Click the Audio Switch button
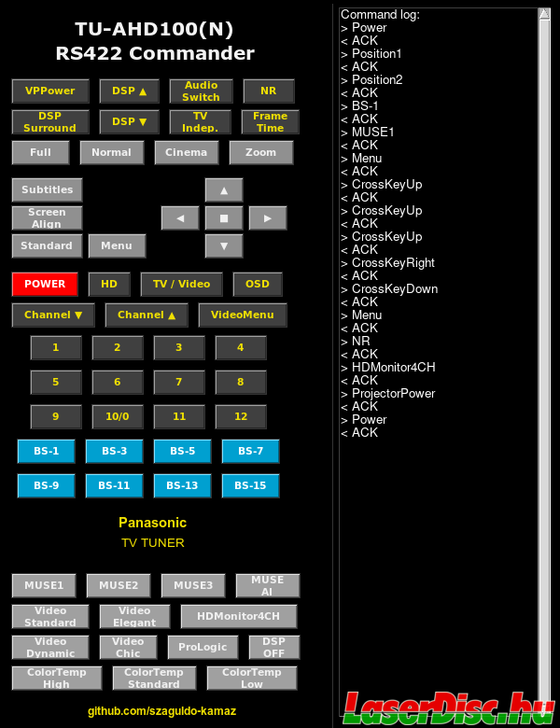The image size is (560, 728). (201, 91)
